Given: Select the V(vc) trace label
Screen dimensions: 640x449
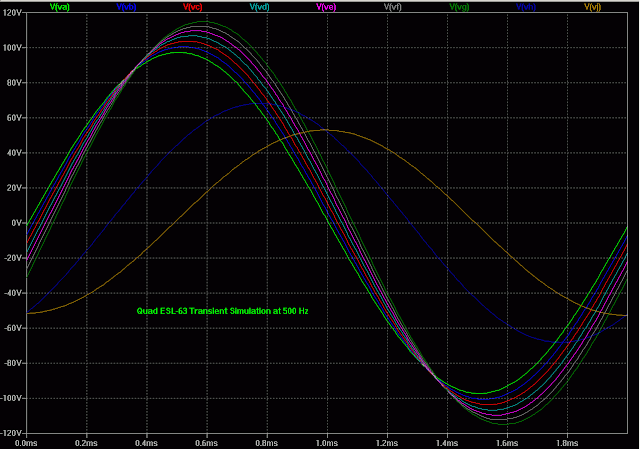Looking at the screenshot, I should pyautogui.click(x=193, y=7).
